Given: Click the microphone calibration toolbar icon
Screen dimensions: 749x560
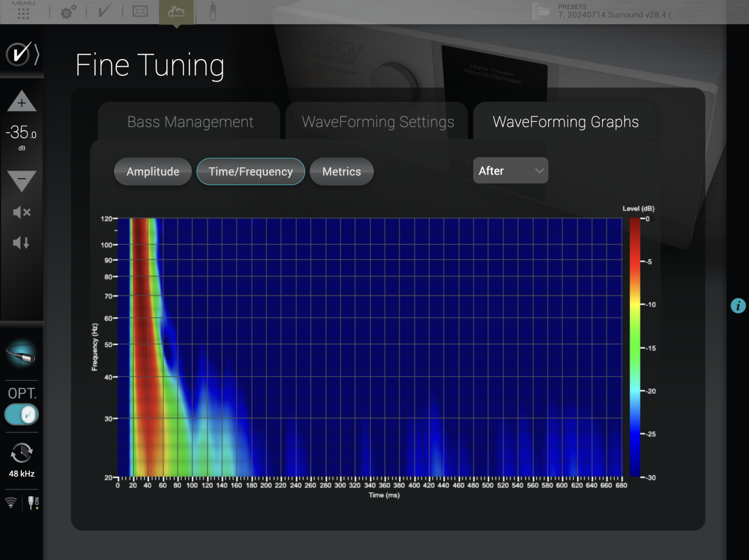Looking at the screenshot, I should coord(212,11).
